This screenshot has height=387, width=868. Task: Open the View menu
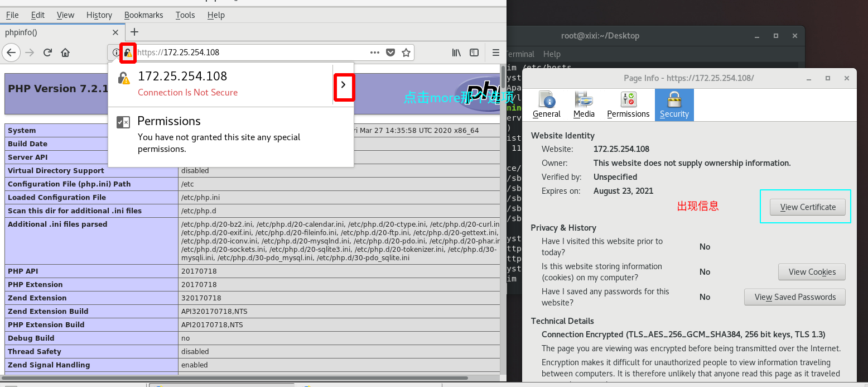pos(65,15)
